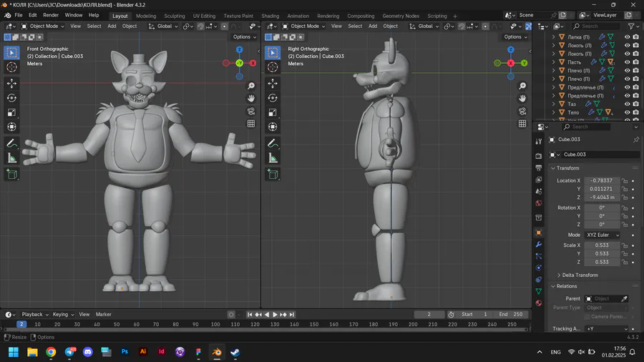
Task: Pin the Cube.003 properties panel
Action: [x=636, y=140]
